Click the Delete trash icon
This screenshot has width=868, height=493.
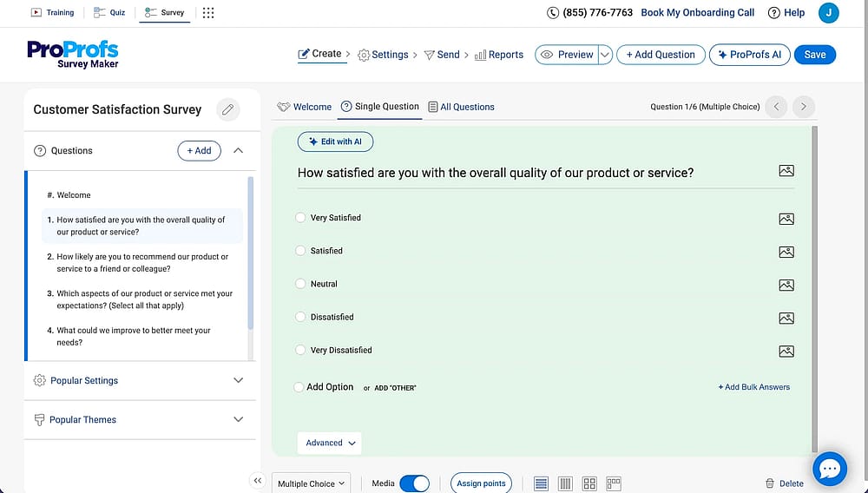pyautogui.click(x=769, y=483)
